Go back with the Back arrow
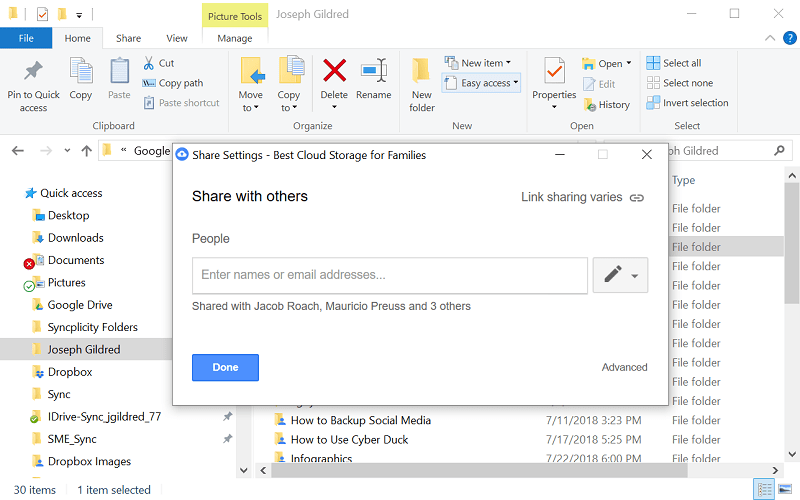The height and width of the screenshot is (500, 800). 18,151
